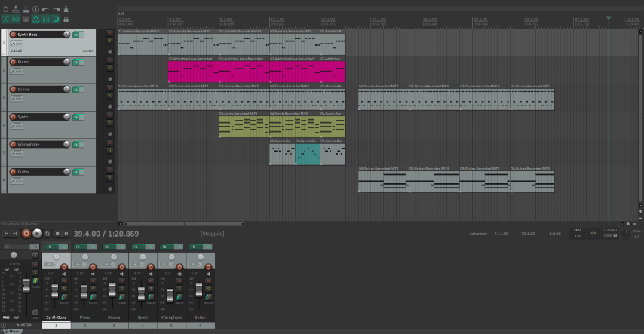
Task: Open the Vibraphone track envelope trim menu
Action: [x=16, y=154]
